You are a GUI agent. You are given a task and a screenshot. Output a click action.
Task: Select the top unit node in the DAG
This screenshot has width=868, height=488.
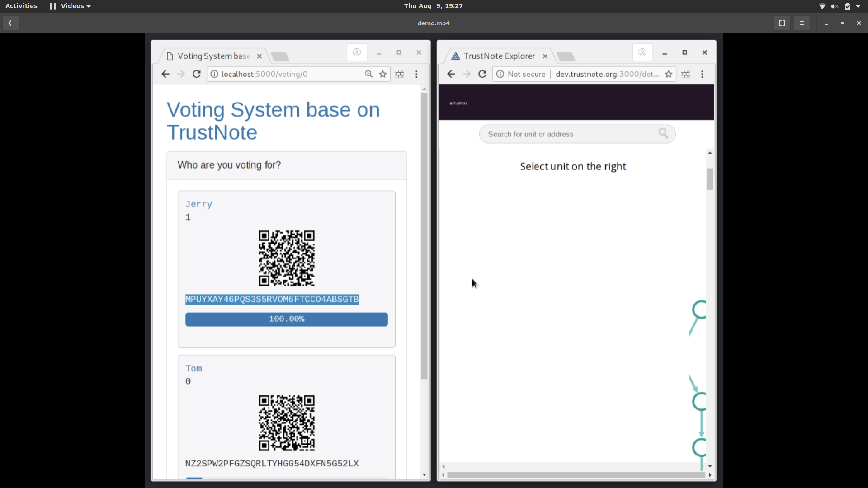699,310
